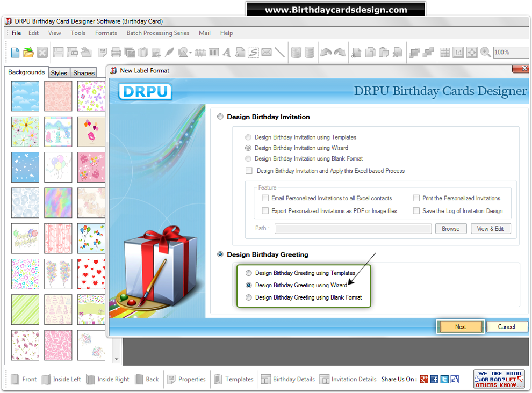Check Print the Personalized Invitations checkbox
This screenshot has width=532, height=393.
[x=416, y=198]
